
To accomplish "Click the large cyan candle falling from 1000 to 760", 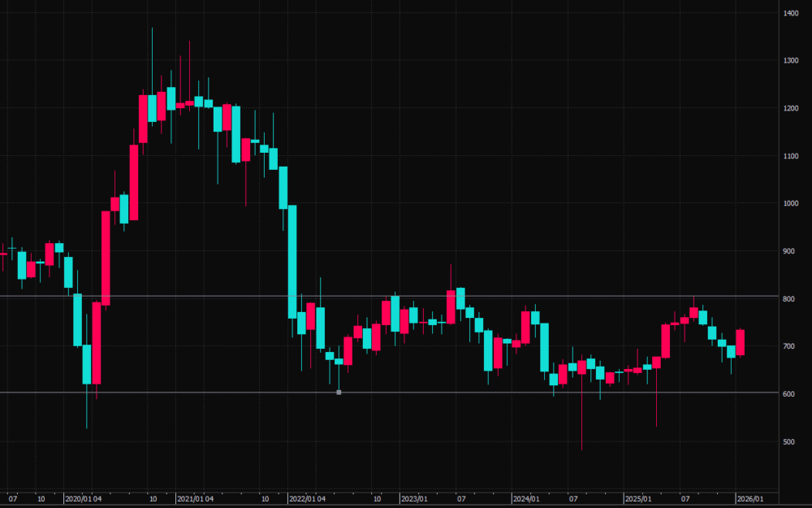I will coord(292,260).
